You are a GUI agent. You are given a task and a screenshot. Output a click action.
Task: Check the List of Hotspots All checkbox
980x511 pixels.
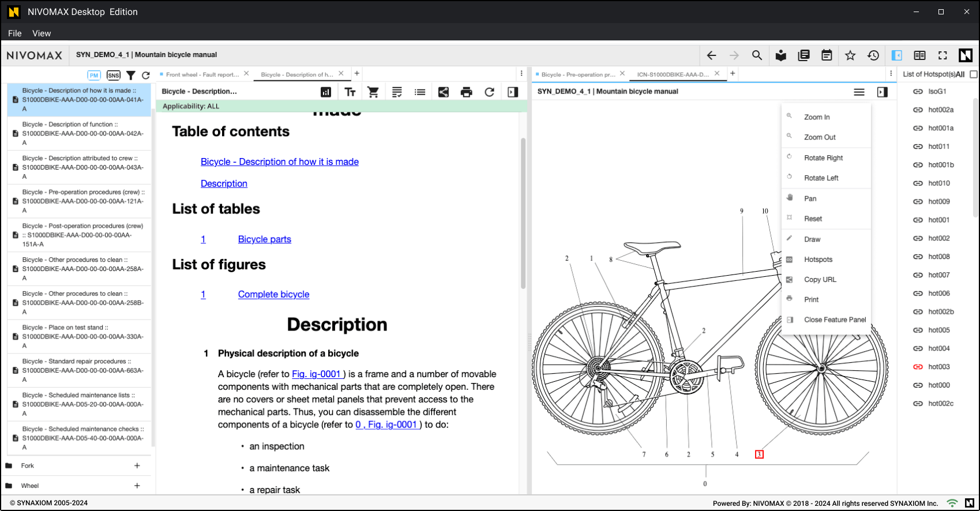(974, 74)
